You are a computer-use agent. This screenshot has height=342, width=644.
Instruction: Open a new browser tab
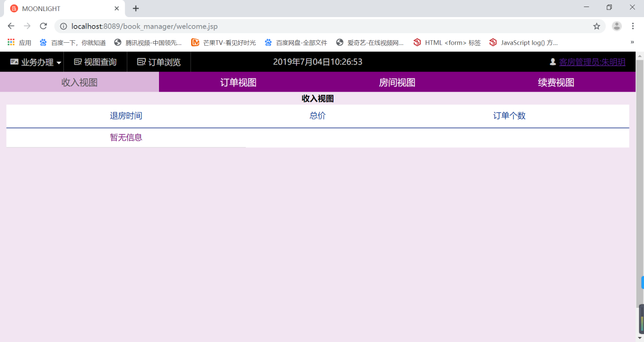click(x=136, y=9)
